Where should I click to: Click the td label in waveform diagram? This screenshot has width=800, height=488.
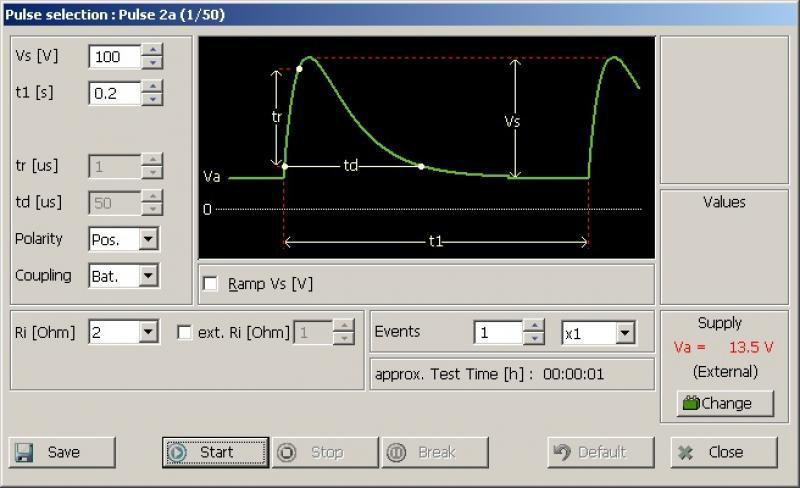351,165
